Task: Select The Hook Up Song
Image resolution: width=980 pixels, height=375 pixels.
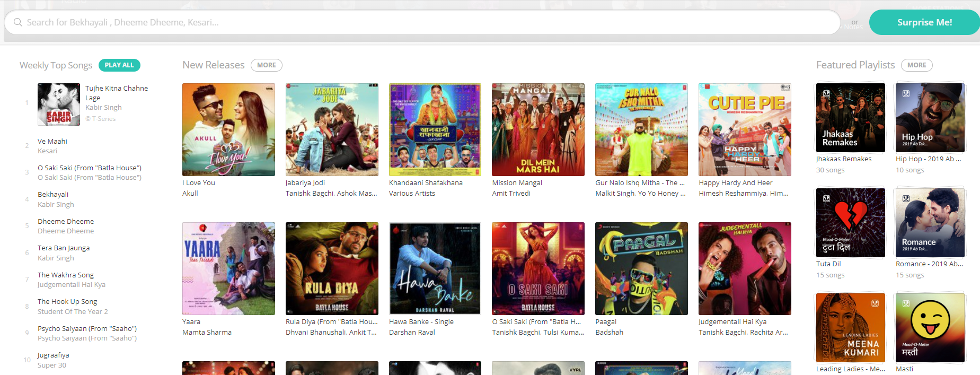Action: [67, 301]
